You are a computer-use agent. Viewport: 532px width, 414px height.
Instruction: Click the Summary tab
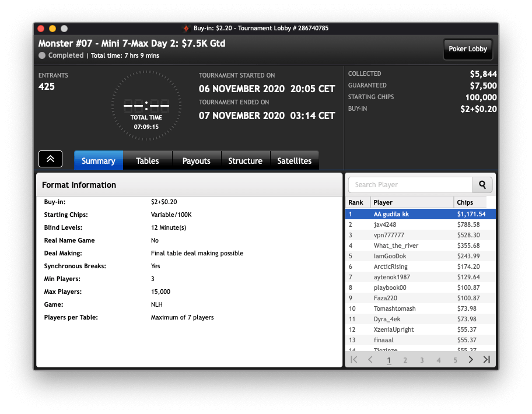pyautogui.click(x=99, y=161)
